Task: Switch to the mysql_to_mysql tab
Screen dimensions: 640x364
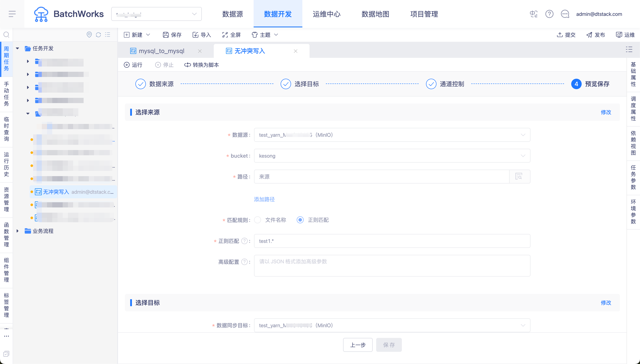Action: pyautogui.click(x=161, y=51)
